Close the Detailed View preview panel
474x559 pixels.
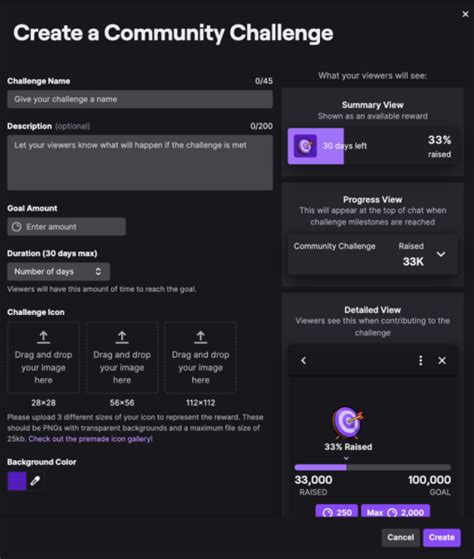tap(442, 360)
